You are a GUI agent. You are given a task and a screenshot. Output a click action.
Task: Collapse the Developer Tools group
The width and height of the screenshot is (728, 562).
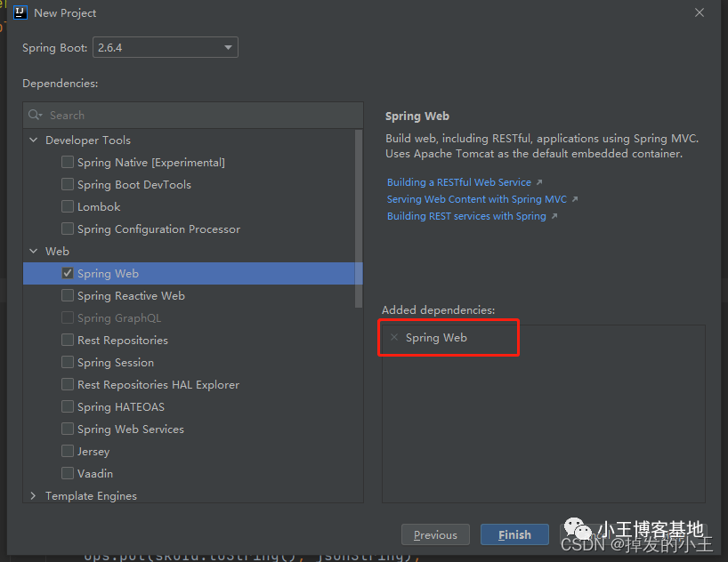pos(34,140)
